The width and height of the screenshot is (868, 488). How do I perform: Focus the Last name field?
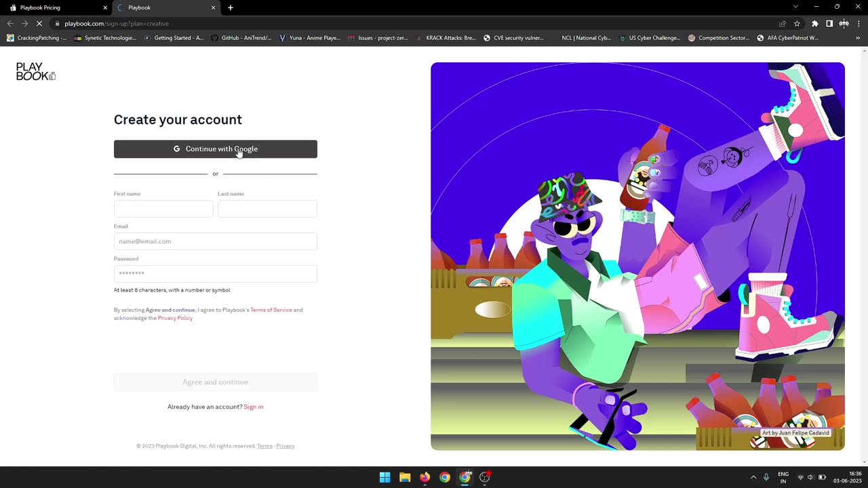(267, 209)
